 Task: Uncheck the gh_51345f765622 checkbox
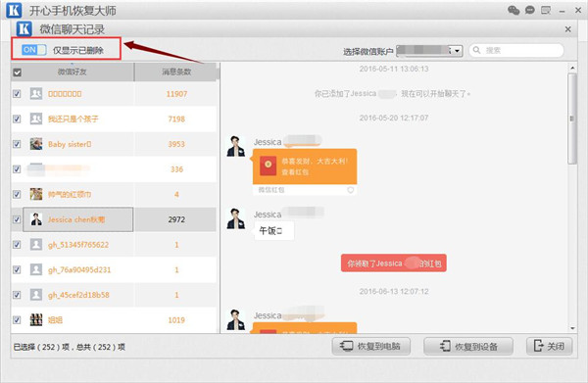coord(17,245)
